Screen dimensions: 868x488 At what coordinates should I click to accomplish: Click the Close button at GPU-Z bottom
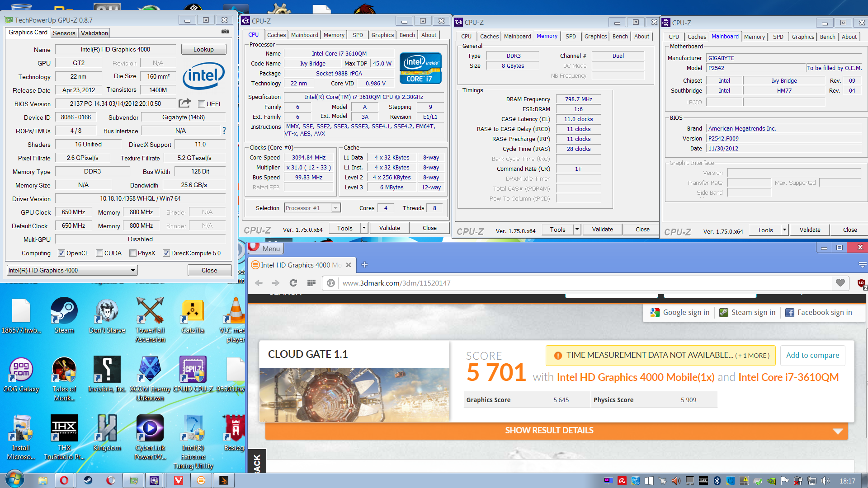coord(209,270)
